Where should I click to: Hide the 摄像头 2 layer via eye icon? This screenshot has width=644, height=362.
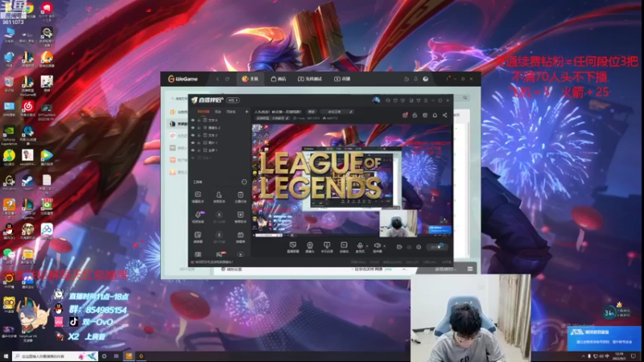193,128
